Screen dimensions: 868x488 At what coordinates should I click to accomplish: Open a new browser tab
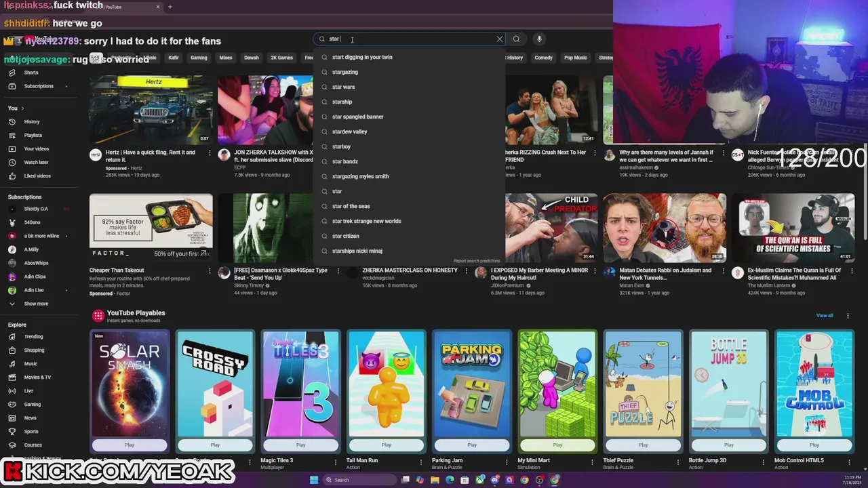coord(170,7)
